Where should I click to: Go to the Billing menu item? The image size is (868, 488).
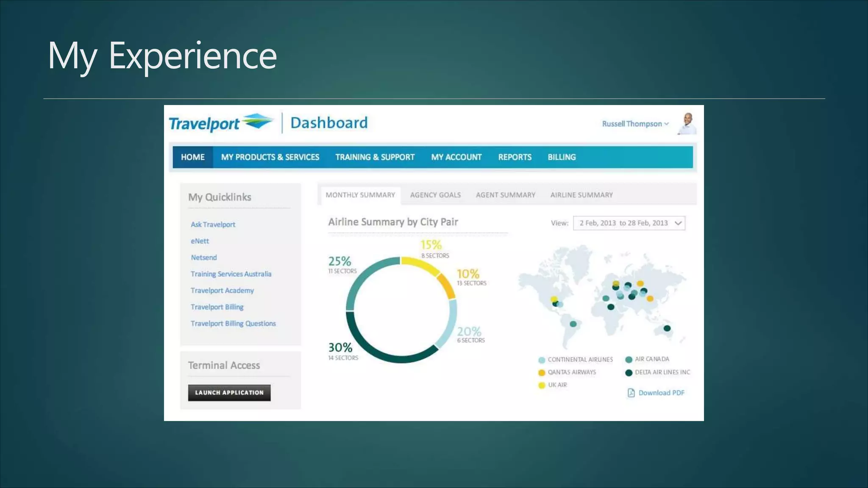(561, 157)
